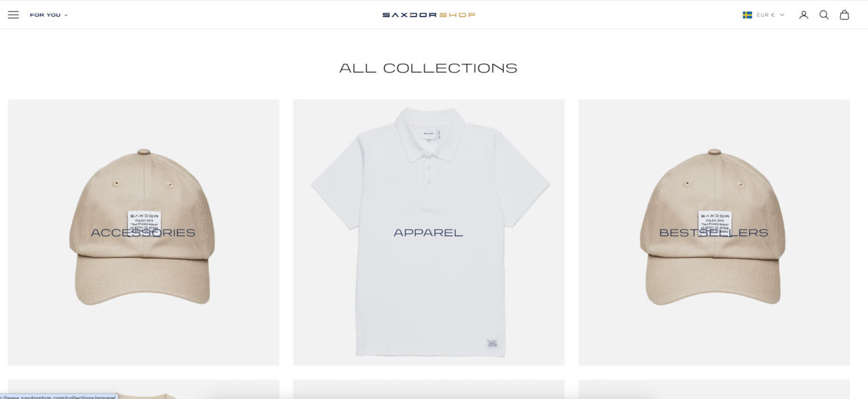Screen dimensions: 868x399
Task: Expand the FOR YOU dropdown
Action: coord(49,15)
